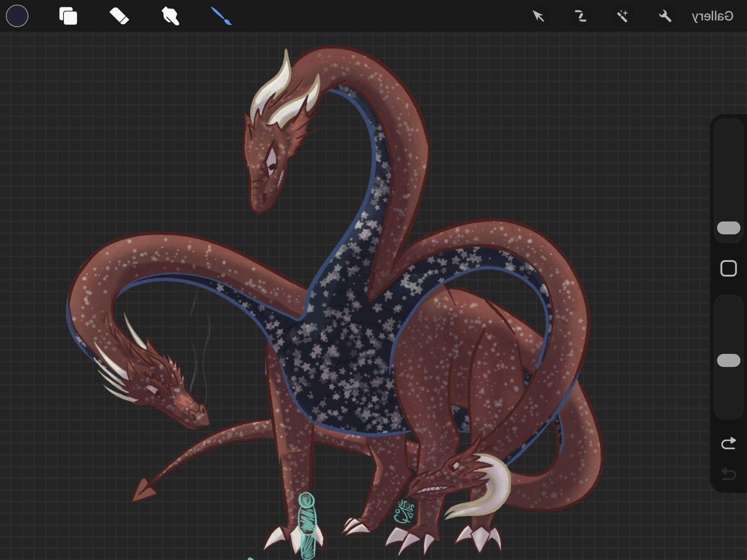Click the bright curved arrow in sidebar

(x=728, y=443)
